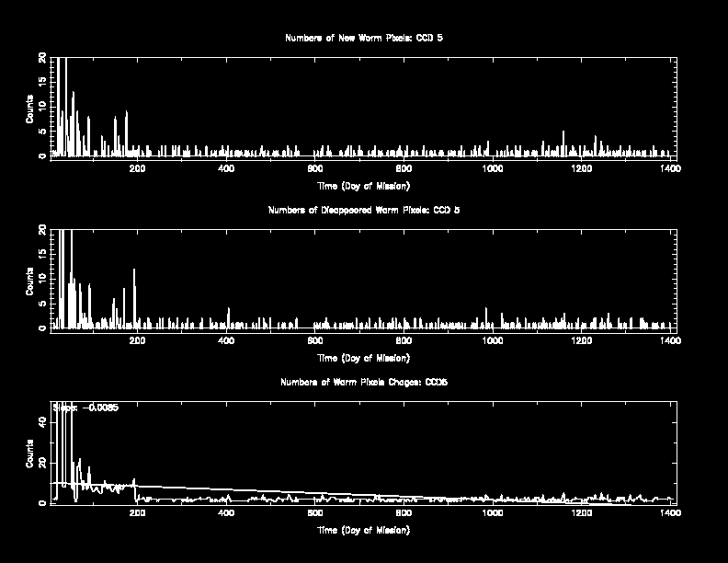
Task: Click the 20 y-axis tick label on top plot
Action: tap(42, 58)
